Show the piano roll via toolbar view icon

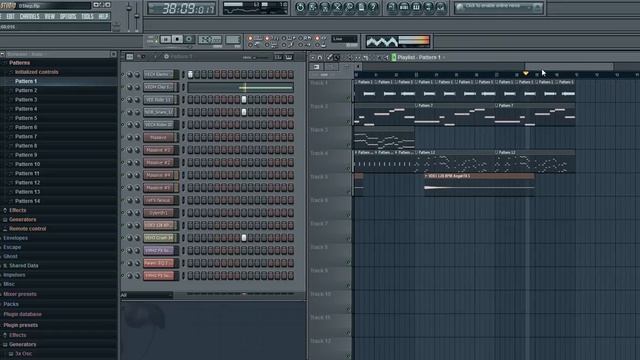(416, 7)
